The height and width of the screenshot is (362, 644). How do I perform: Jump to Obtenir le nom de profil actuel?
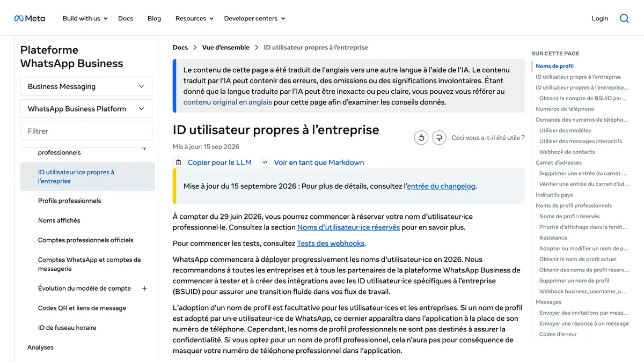(x=578, y=259)
